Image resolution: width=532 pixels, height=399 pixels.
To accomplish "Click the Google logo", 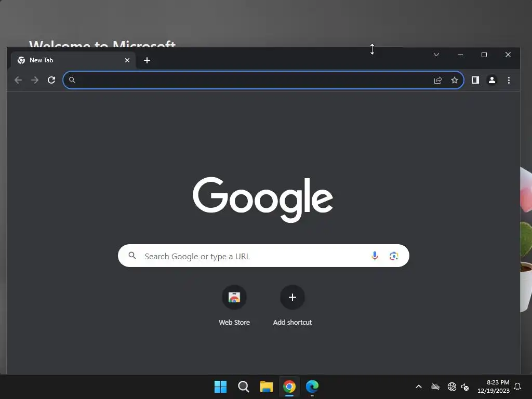I will click(263, 199).
